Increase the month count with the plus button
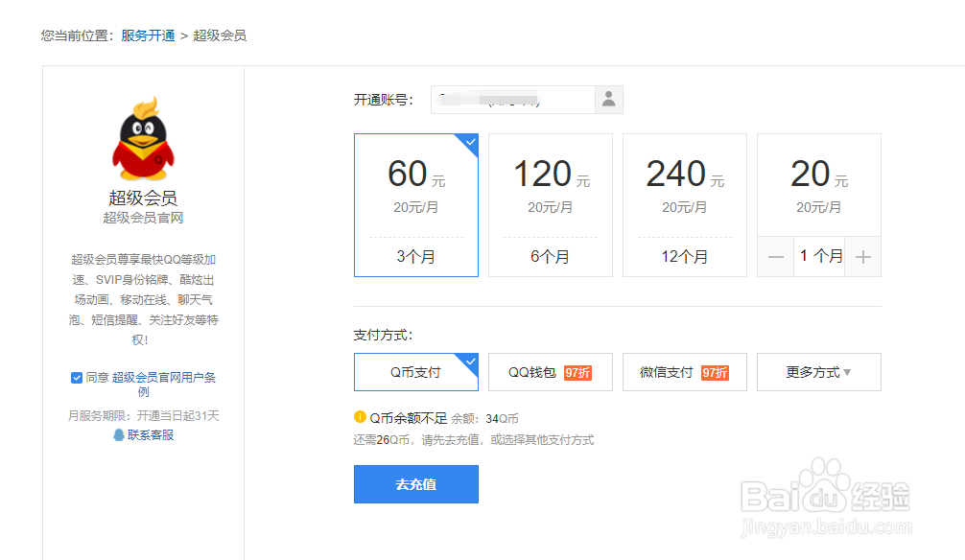Screen dimensions: 965x560 tap(861, 256)
